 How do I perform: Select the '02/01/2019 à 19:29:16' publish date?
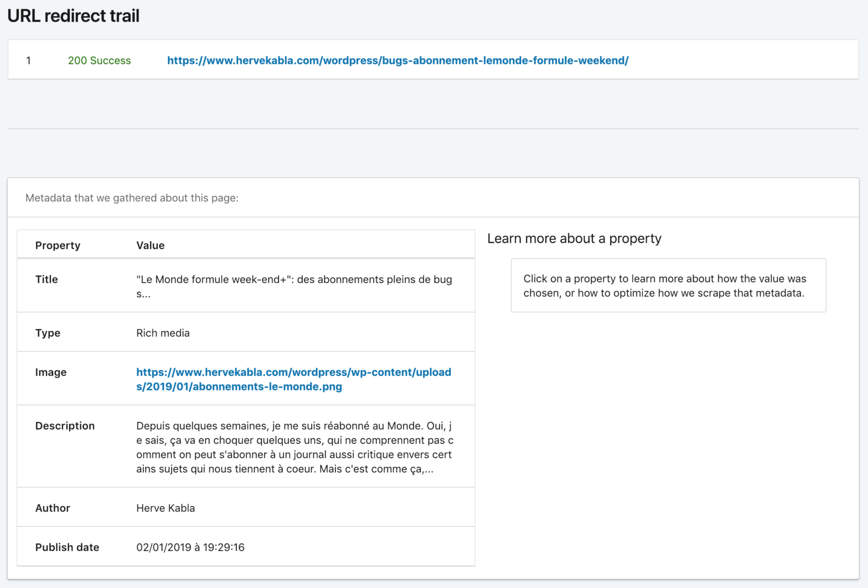point(190,547)
